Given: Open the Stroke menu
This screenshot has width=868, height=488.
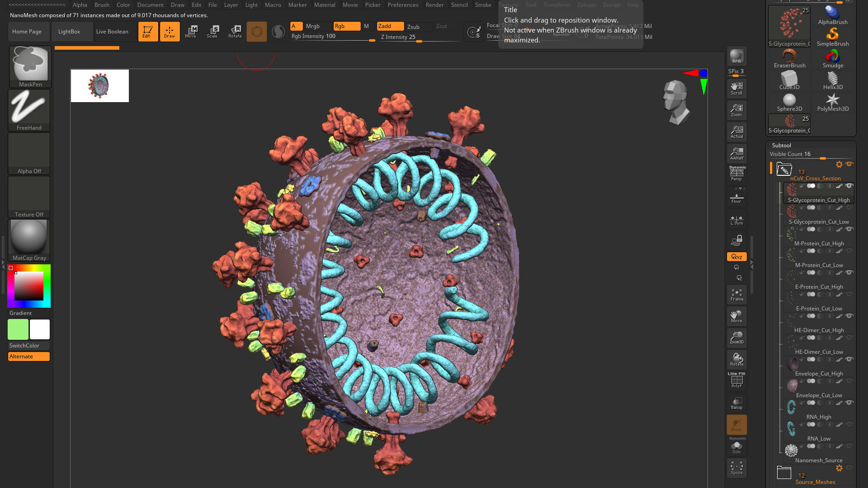Looking at the screenshot, I should 483,5.
